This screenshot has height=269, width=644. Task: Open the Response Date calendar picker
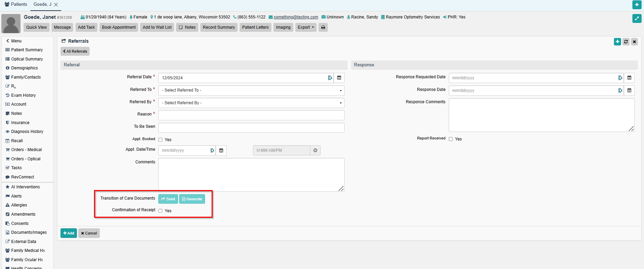point(629,91)
